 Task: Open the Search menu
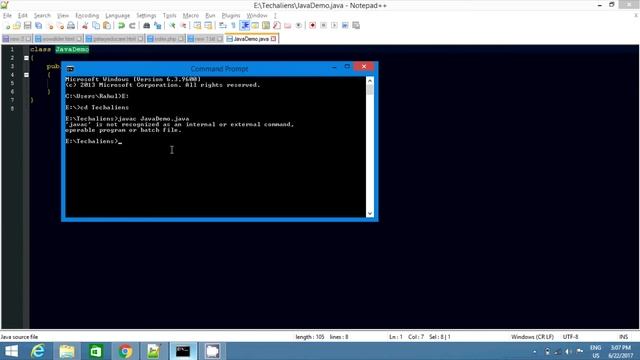(x=42, y=16)
